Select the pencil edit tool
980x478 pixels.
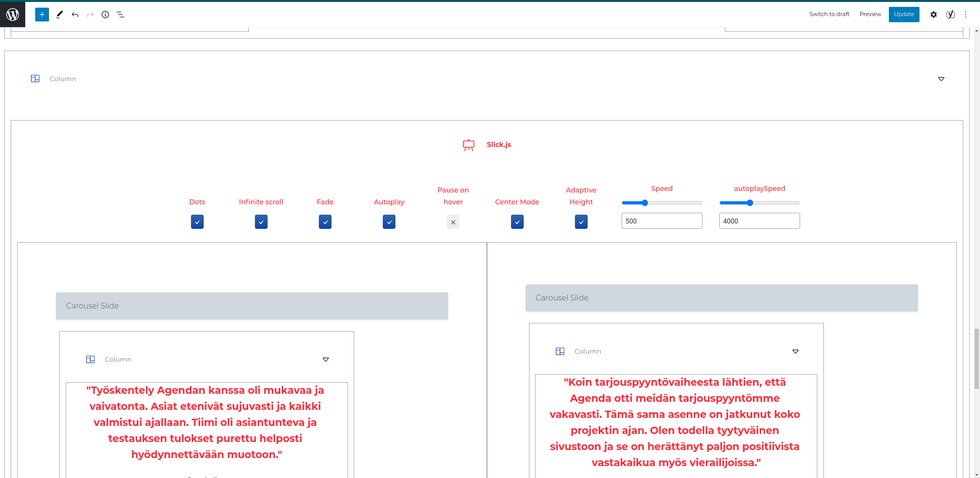pos(59,15)
